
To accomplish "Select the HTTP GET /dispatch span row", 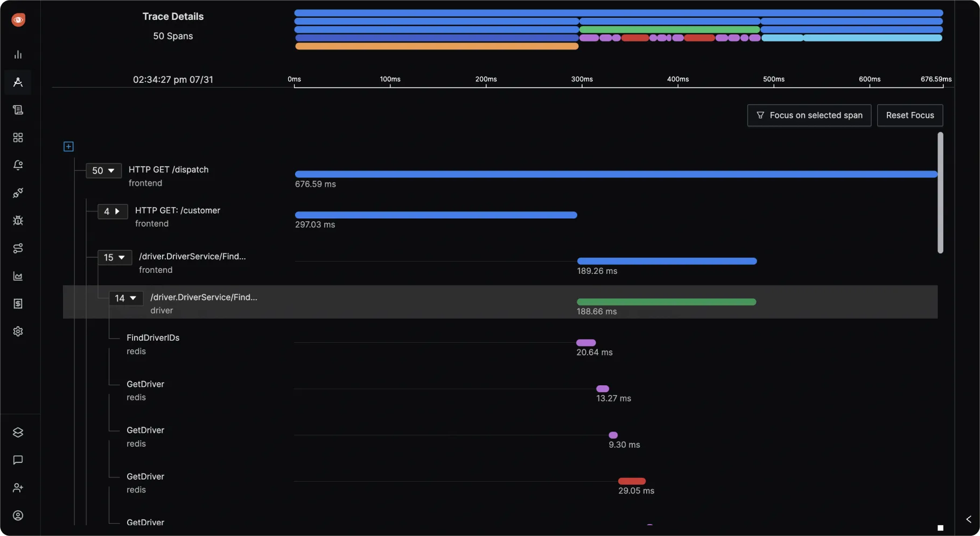I will click(x=500, y=176).
